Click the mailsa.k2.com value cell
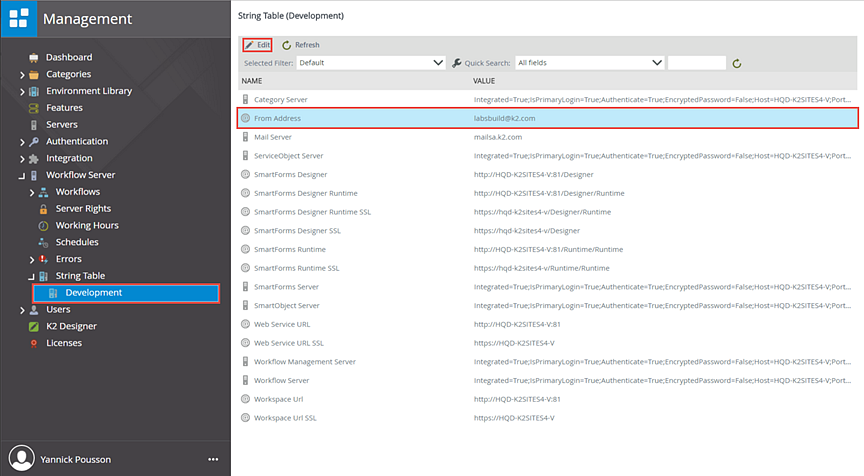 point(498,137)
